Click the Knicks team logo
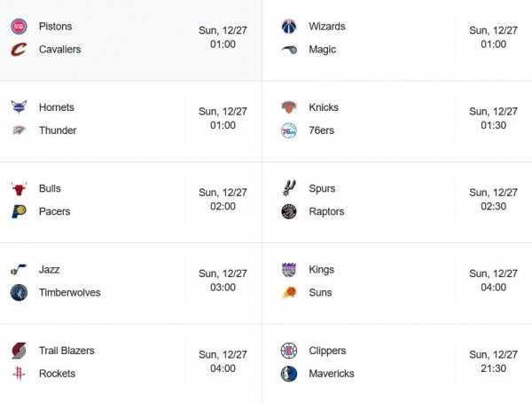Viewport: 532px width, 403px height. (289, 107)
